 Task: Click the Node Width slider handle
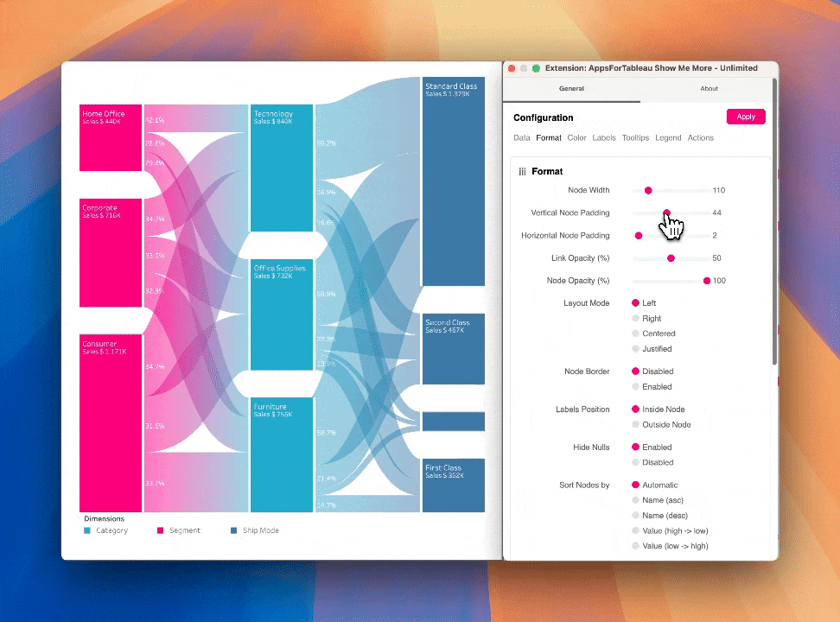coord(648,190)
